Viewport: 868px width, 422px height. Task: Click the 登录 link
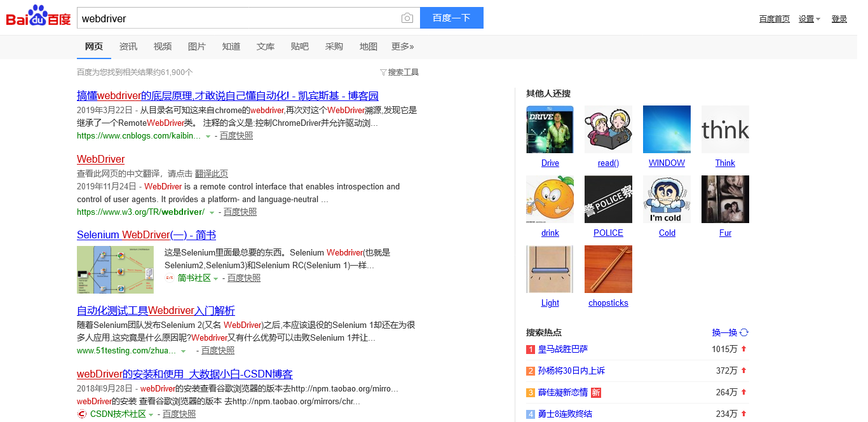(839, 19)
